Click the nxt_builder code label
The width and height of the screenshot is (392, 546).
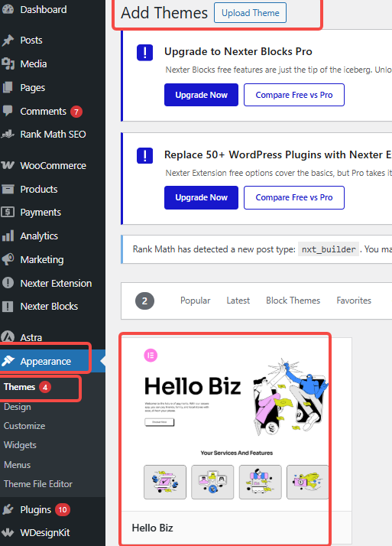(x=329, y=249)
